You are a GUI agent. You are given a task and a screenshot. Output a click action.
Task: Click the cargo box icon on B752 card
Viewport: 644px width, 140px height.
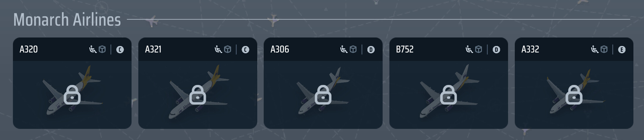point(479,49)
